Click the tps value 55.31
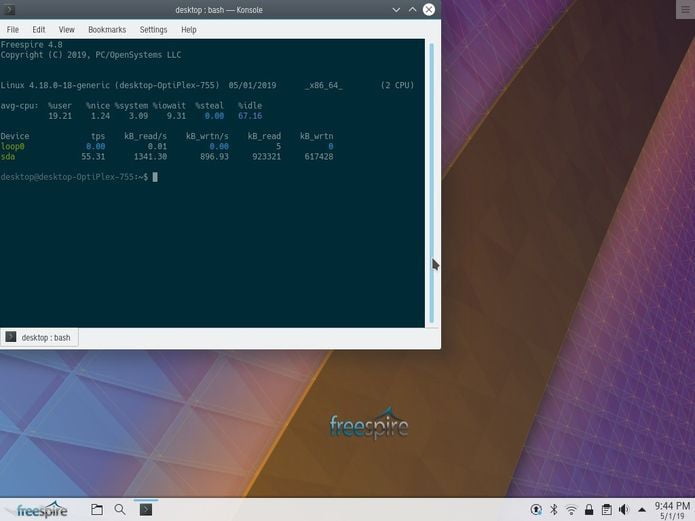695x521 pixels. (93, 157)
